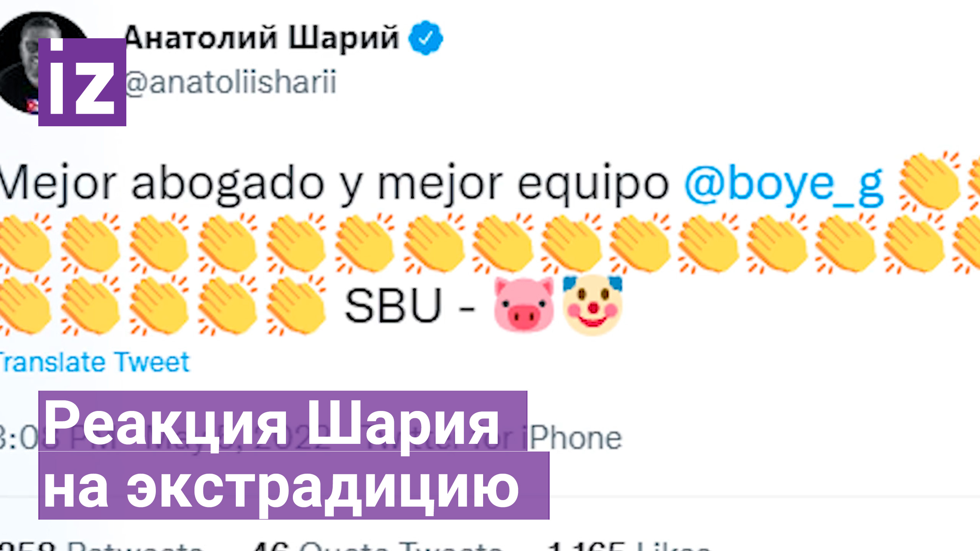
Task: Click the SBU text in tweet
Action: point(394,305)
